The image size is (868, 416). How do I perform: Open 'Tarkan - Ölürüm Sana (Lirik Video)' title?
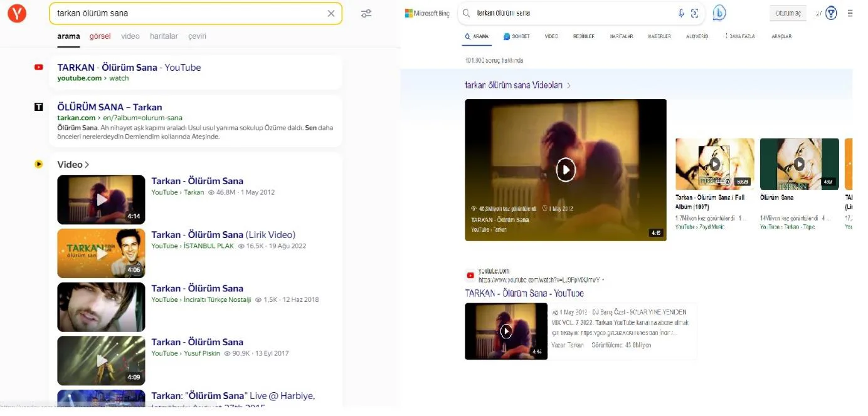coord(223,235)
